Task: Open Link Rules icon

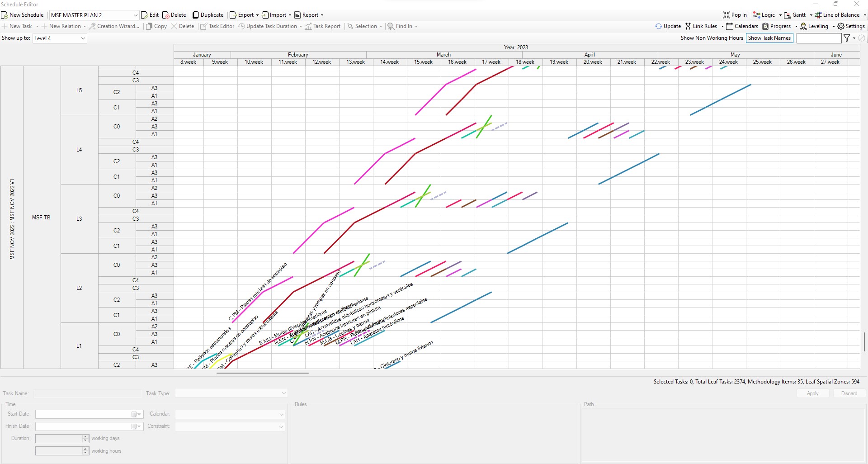Action: point(688,26)
